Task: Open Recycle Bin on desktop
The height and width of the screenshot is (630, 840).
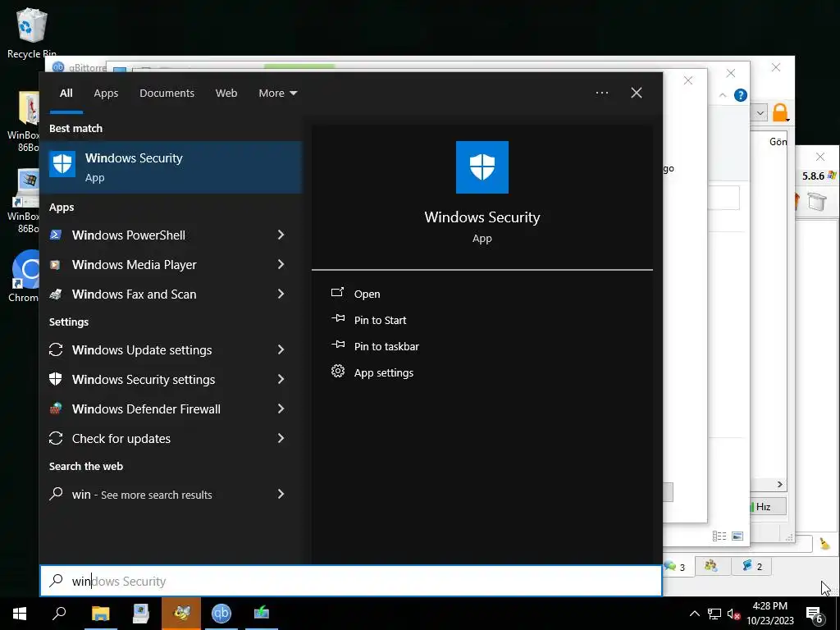Action: (32, 33)
